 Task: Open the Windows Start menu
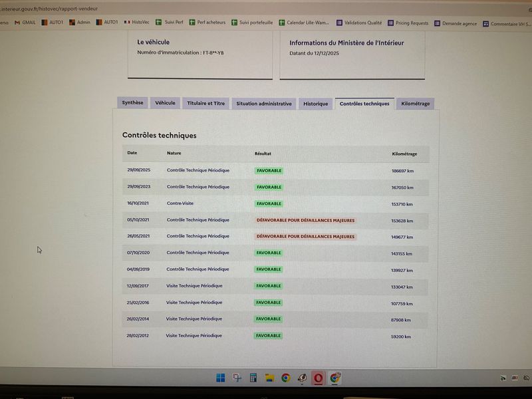coord(220,378)
